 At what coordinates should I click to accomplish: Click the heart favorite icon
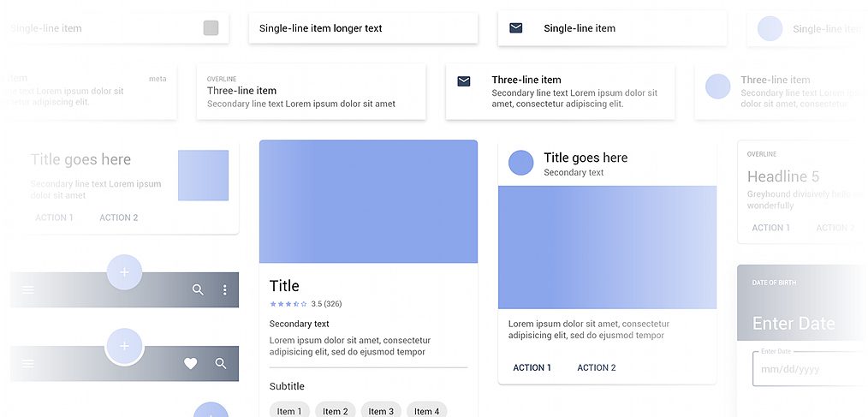pyautogui.click(x=191, y=364)
